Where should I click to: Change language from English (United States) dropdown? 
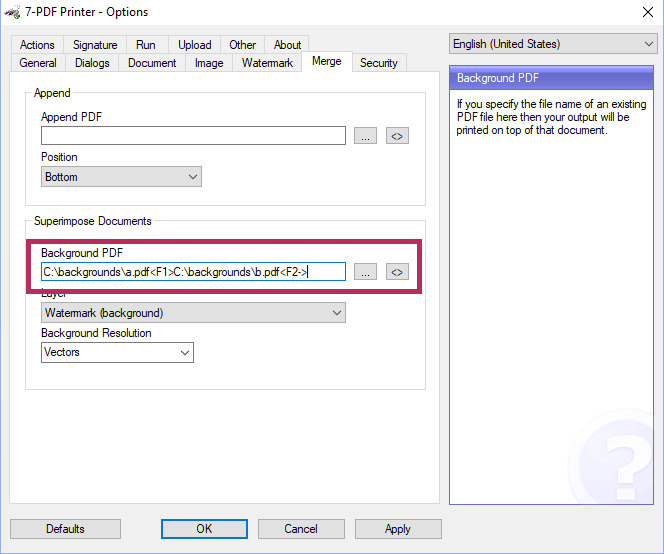click(x=552, y=44)
